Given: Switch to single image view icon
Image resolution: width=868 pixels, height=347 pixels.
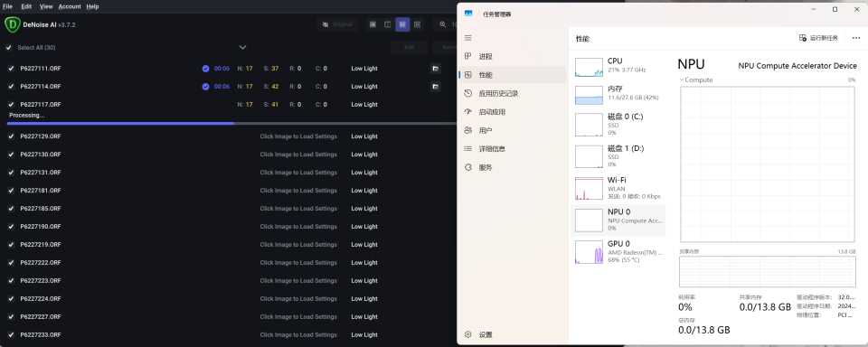Looking at the screenshot, I should point(373,24).
